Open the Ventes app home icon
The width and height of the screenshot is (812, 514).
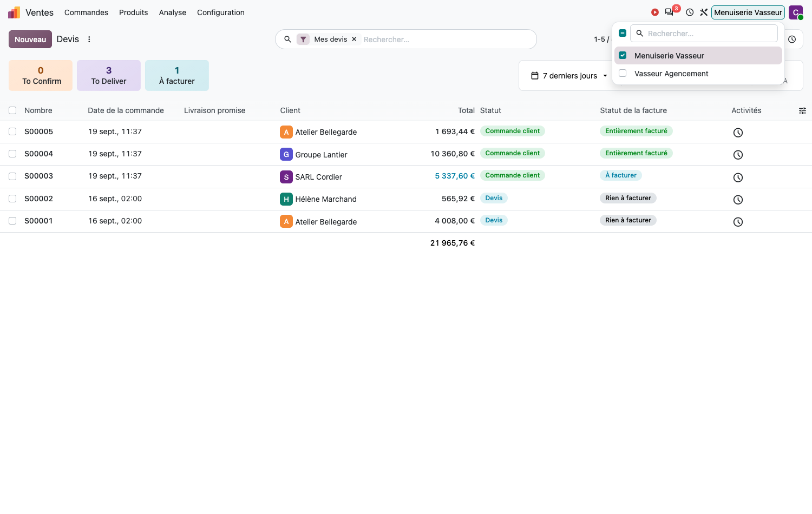click(14, 12)
